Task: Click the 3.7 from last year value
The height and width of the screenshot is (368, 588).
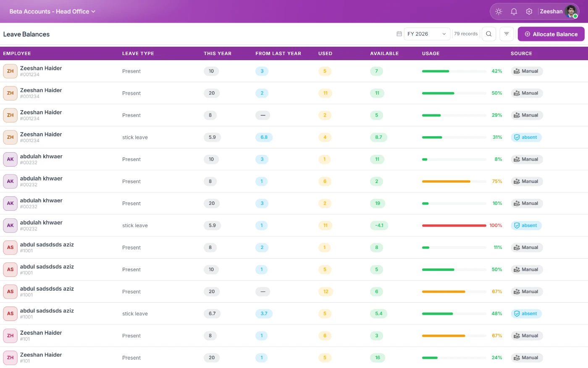Action: pyautogui.click(x=264, y=314)
